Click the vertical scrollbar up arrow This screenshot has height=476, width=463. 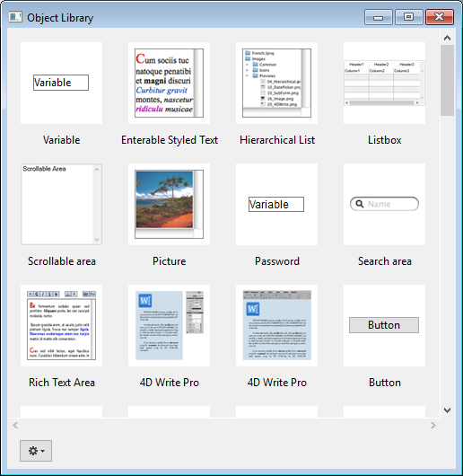(x=447, y=38)
